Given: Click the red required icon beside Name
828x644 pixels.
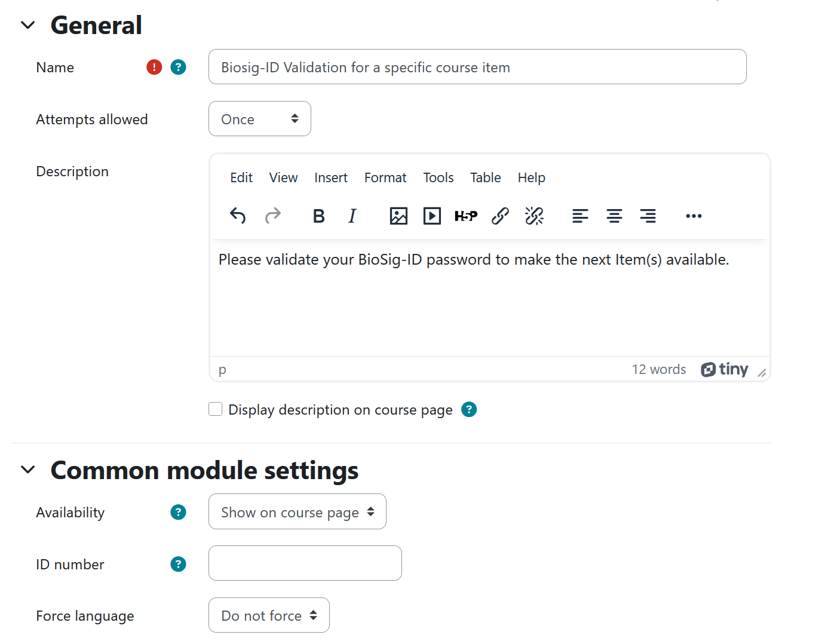Looking at the screenshot, I should tap(154, 67).
